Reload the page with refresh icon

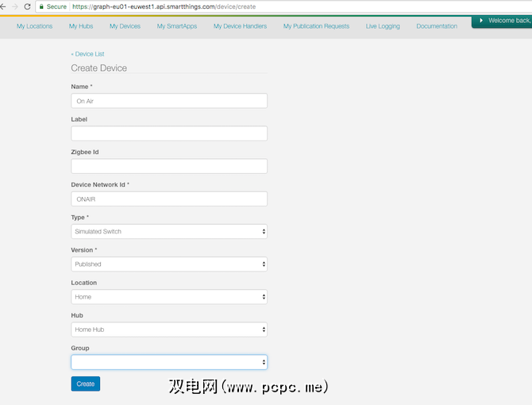(27, 6)
